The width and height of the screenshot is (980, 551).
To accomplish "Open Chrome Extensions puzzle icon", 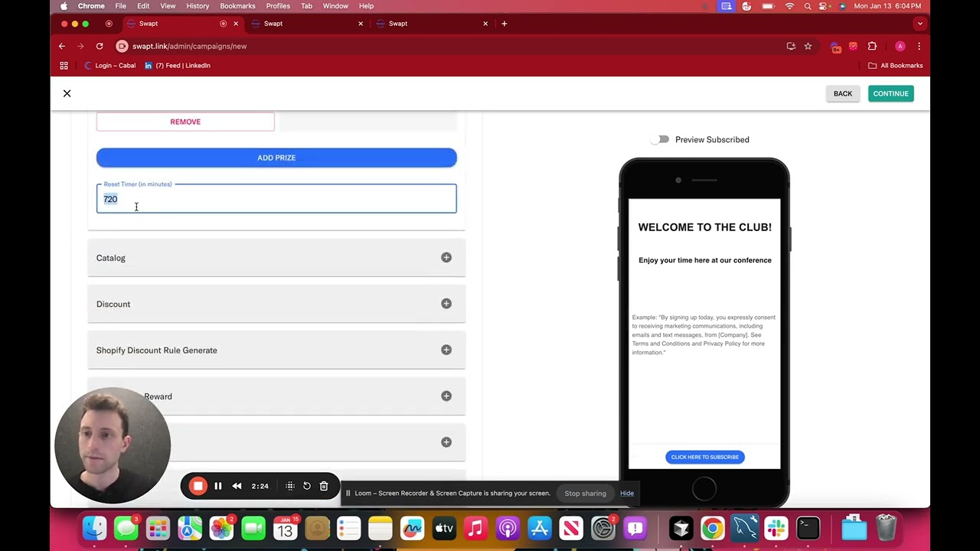I will coord(872,46).
